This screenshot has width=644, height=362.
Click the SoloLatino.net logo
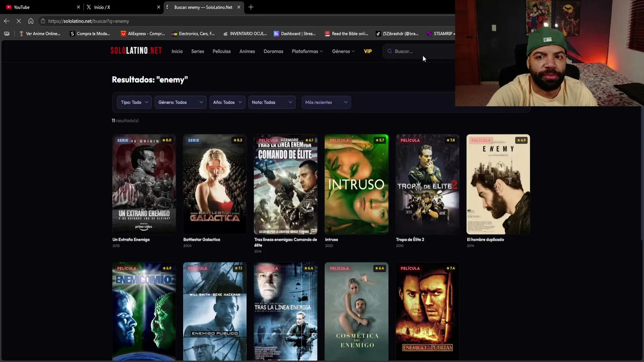(x=136, y=51)
